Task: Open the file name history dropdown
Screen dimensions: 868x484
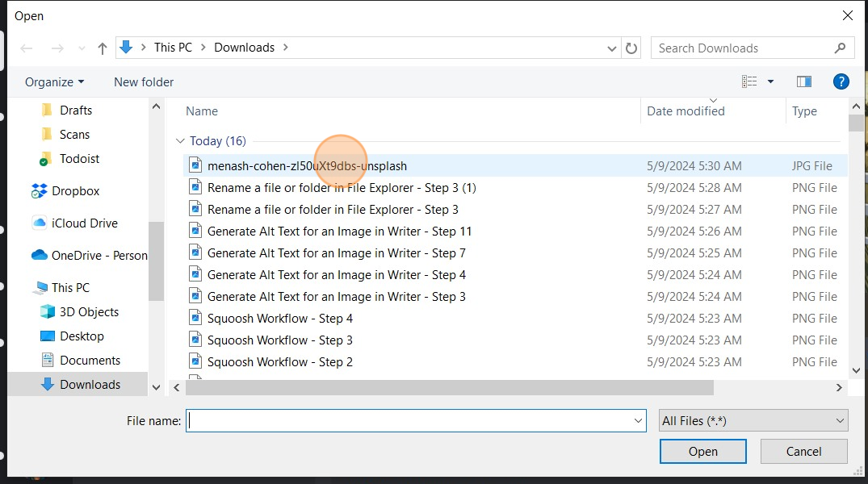Action: 638,420
